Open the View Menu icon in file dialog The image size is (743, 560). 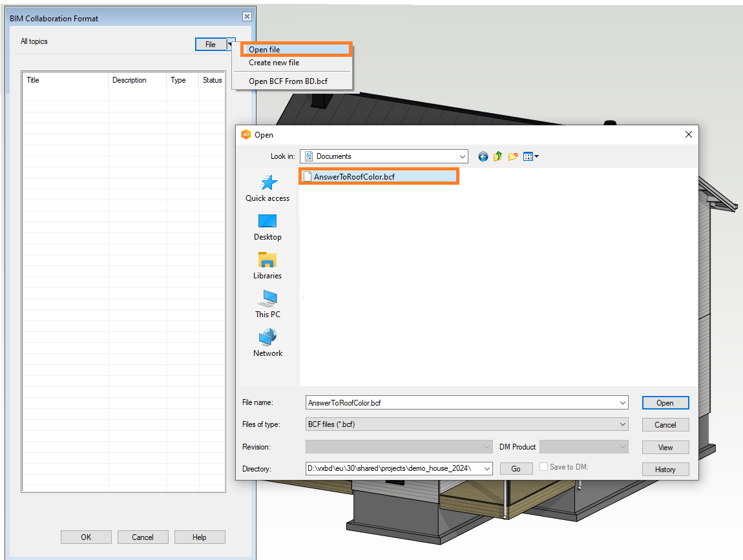(x=530, y=156)
